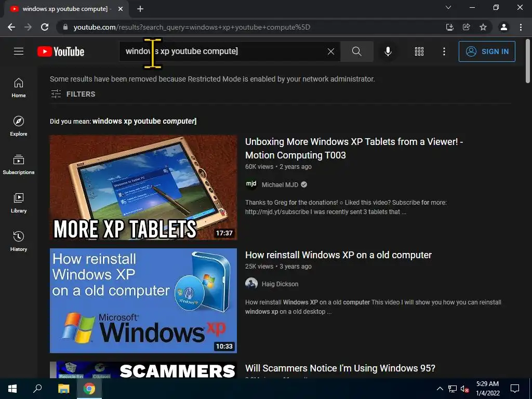Click into the YouTube search field
This screenshot has height=399, width=532.
(x=224, y=51)
